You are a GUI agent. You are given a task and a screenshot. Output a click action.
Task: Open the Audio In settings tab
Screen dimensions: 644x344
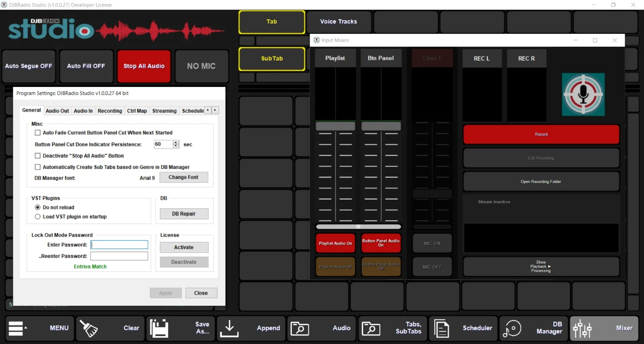pos(83,111)
